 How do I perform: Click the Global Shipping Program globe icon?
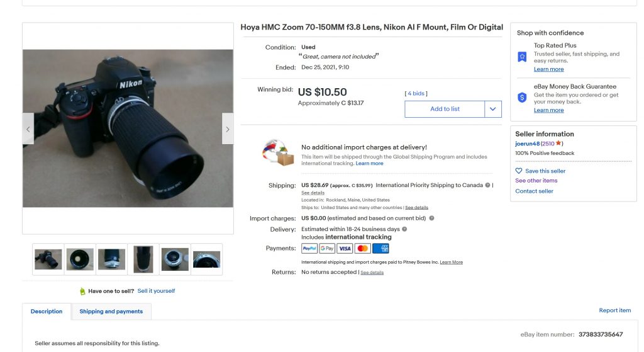click(278, 153)
